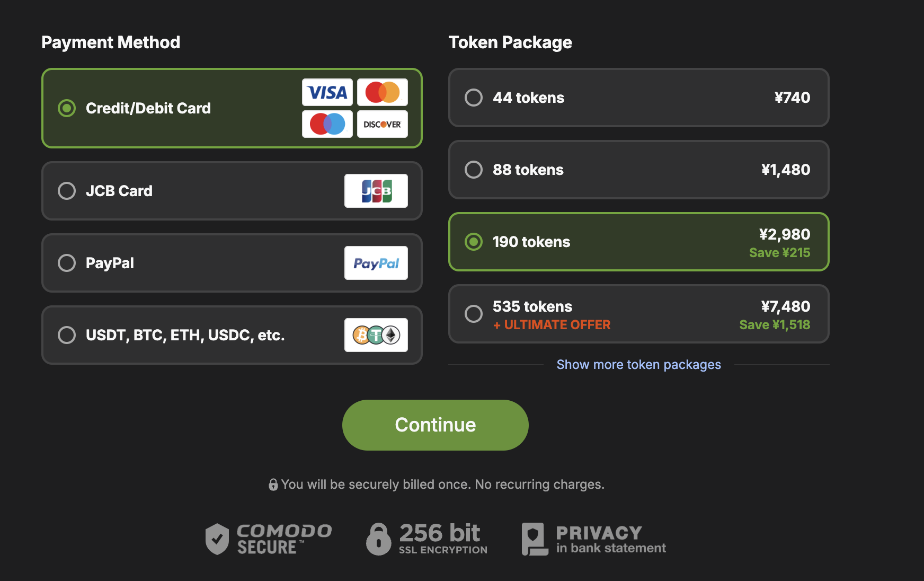Click the Comodo Secure shield badge
Image resolution: width=924 pixels, height=581 pixels.
coord(269,539)
